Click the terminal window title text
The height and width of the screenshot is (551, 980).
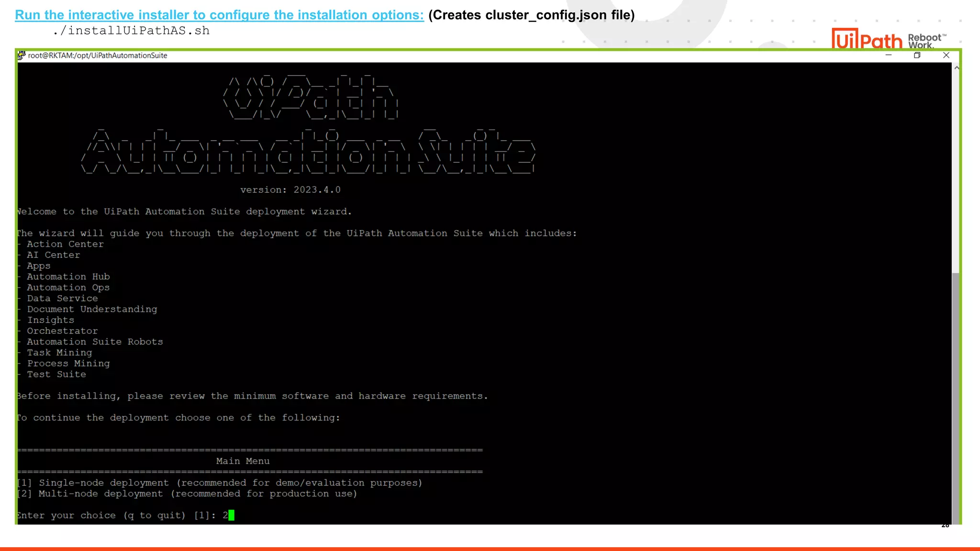98,55
